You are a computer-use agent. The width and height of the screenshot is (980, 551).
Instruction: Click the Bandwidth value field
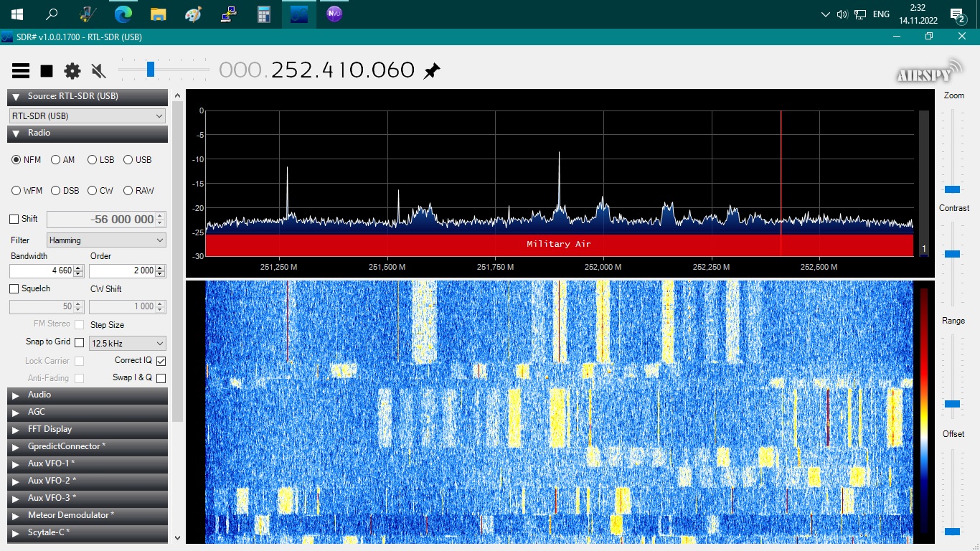(x=41, y=270)
